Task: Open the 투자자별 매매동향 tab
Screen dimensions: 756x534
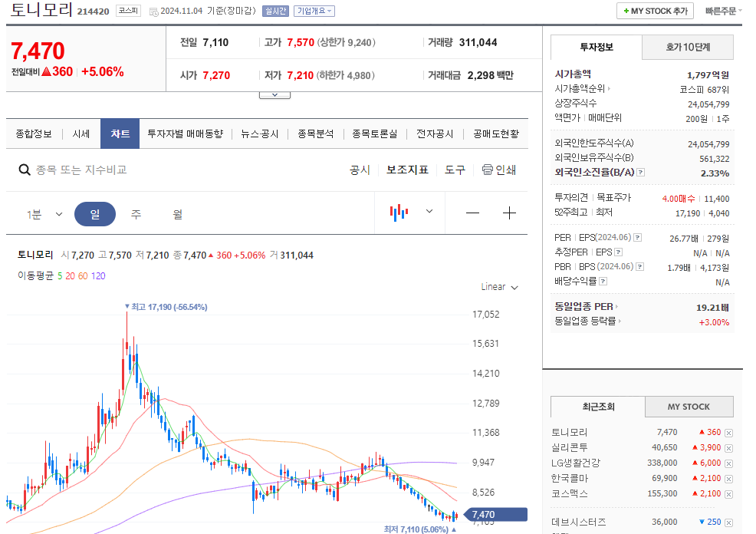Action: [185, 134]
